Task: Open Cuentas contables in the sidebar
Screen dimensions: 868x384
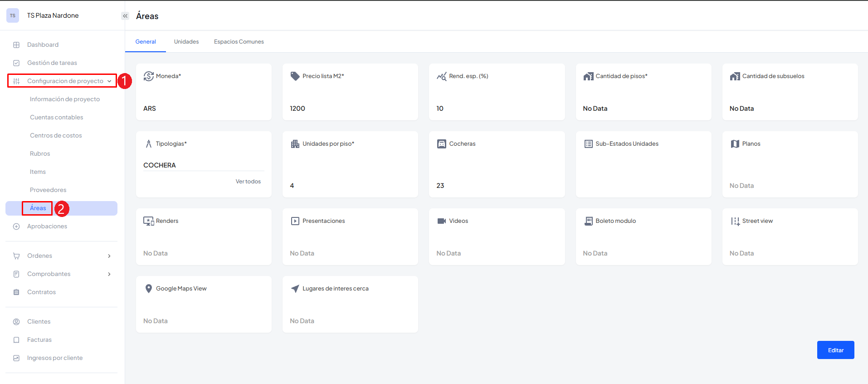Action: [57, 118]
